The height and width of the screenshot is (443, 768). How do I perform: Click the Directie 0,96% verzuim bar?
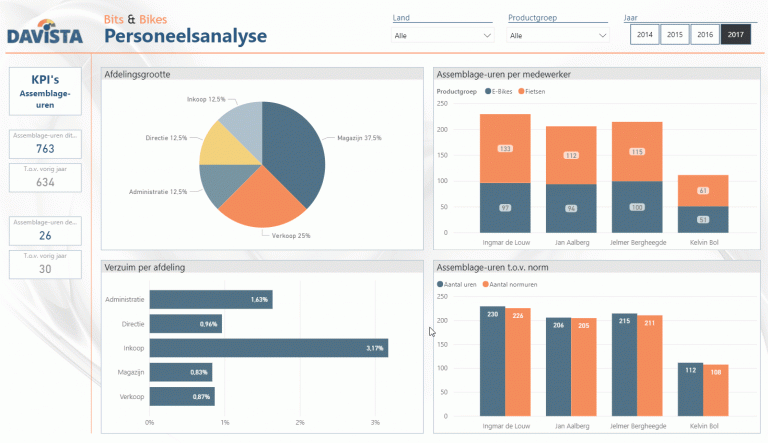tap(186, 324)
